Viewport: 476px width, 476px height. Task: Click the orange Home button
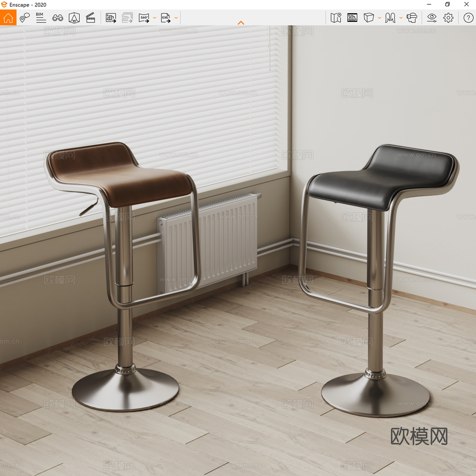[8, 18]
